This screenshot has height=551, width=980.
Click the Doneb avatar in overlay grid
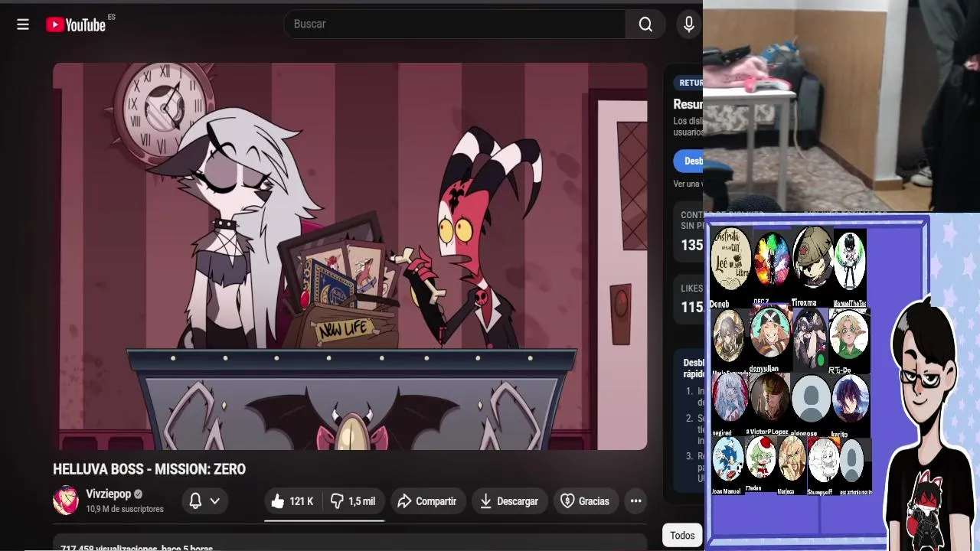click(x=730, y=259)
